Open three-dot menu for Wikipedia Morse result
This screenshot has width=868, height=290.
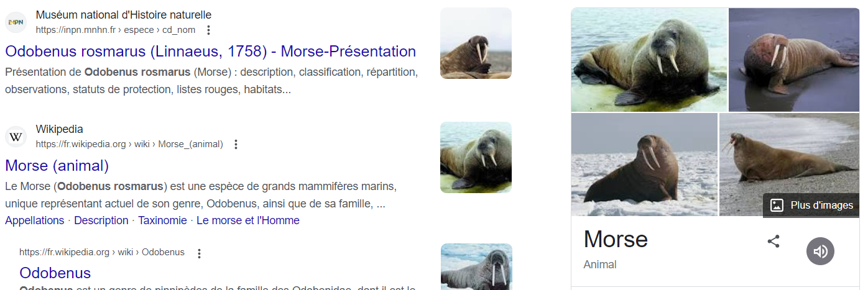click(x=236, y=144)
